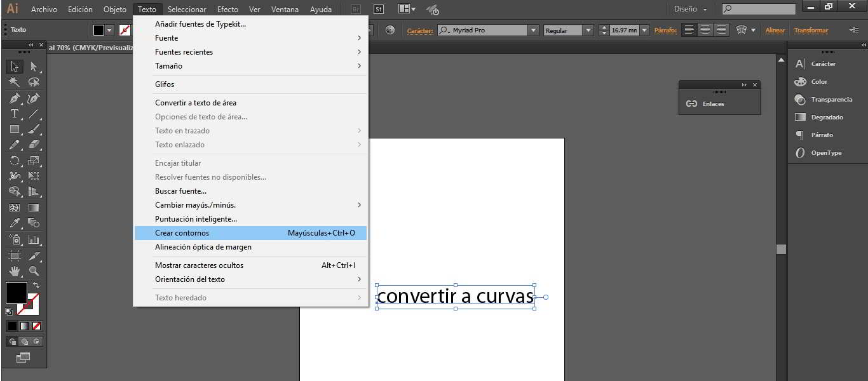868x381 pixels.
Task: Select the Selection (black arrow) tool
Action: (15, 67)
